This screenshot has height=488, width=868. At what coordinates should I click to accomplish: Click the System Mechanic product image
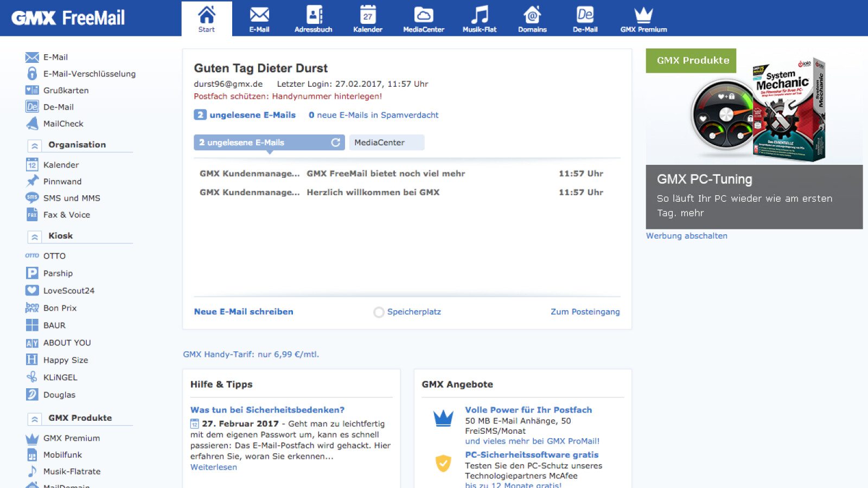click(x=758, y=111)
